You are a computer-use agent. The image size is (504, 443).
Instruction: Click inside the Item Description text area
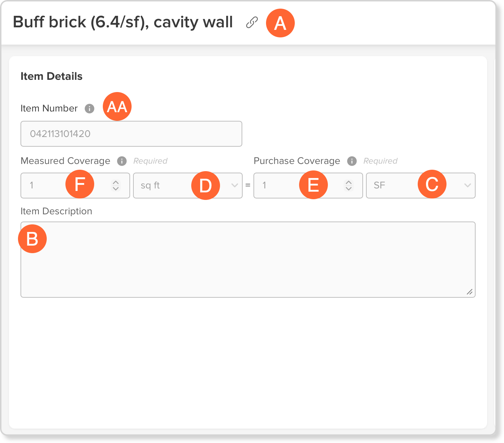click(248, 260)
